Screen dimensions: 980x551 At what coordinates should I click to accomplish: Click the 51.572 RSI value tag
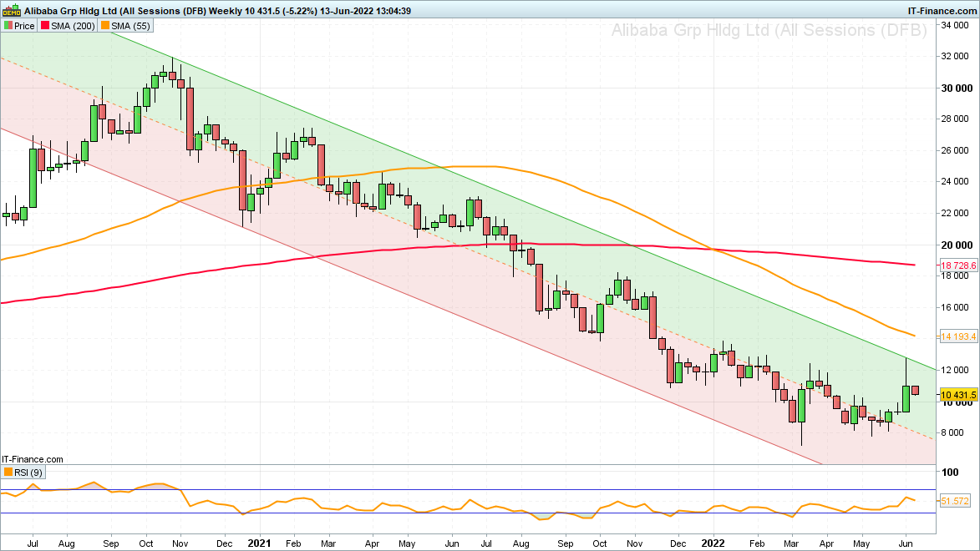[x=954, y=501]
